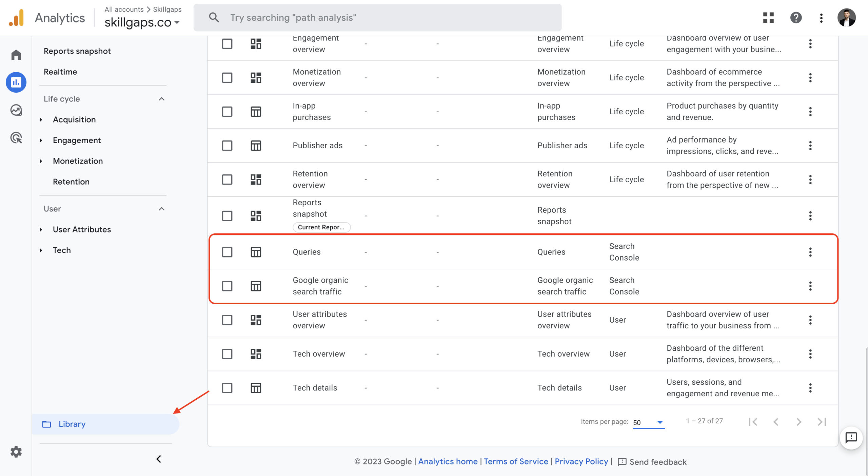This screenshot has height=476, width=868.
Task: Expand the Acquisition tree item
Action: 41,120
